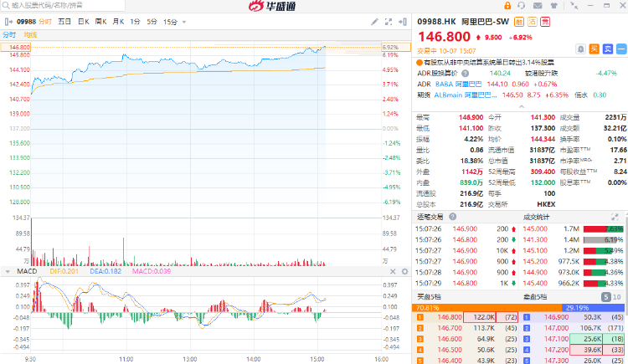Click the 融 margin tag badge

[519, 22]
